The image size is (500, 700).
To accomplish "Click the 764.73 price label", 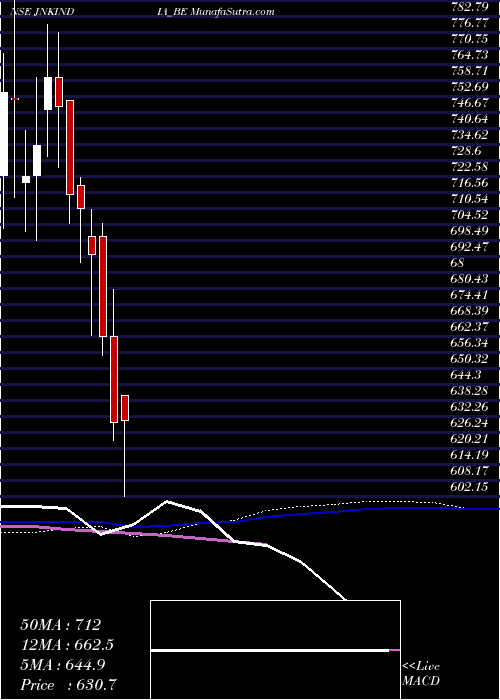I will tap(470, 55).
